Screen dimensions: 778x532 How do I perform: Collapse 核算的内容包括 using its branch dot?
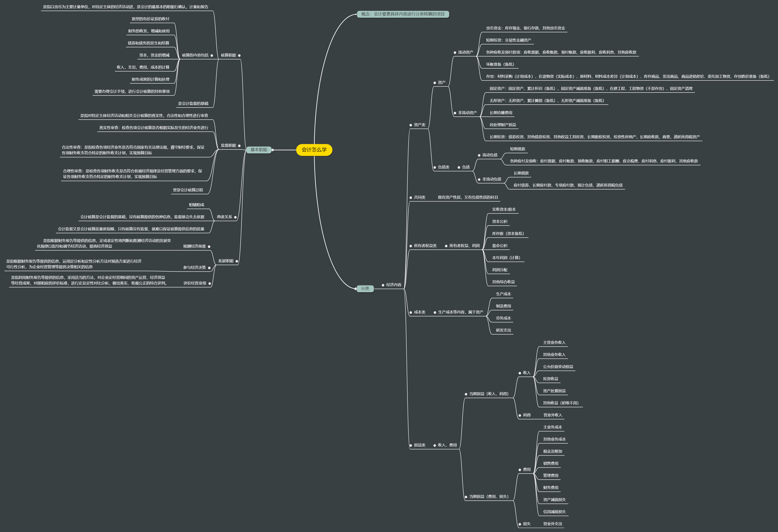tap(212, 56)
